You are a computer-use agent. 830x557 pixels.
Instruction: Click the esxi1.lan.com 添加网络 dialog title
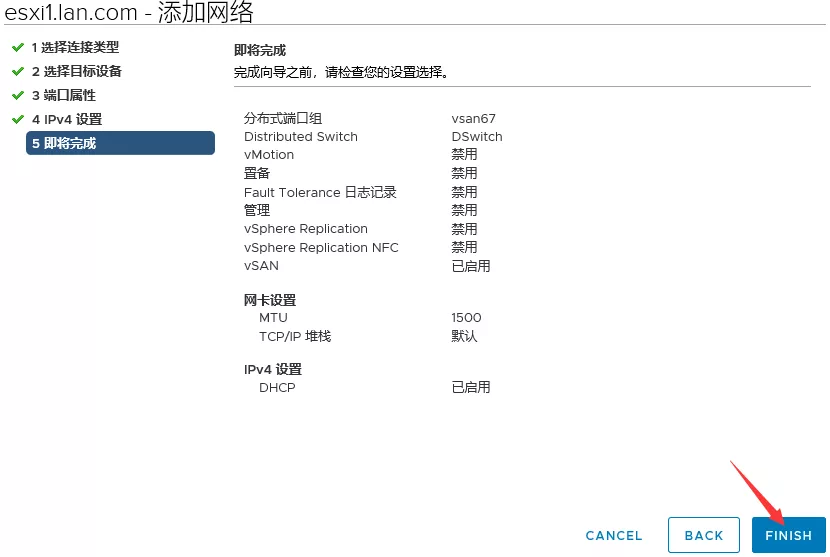coord(129,13)
